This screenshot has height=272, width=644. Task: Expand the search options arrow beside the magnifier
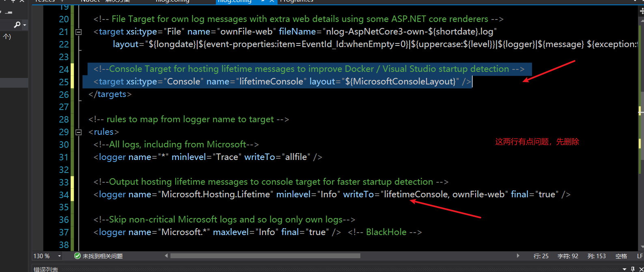coord(25,25)
